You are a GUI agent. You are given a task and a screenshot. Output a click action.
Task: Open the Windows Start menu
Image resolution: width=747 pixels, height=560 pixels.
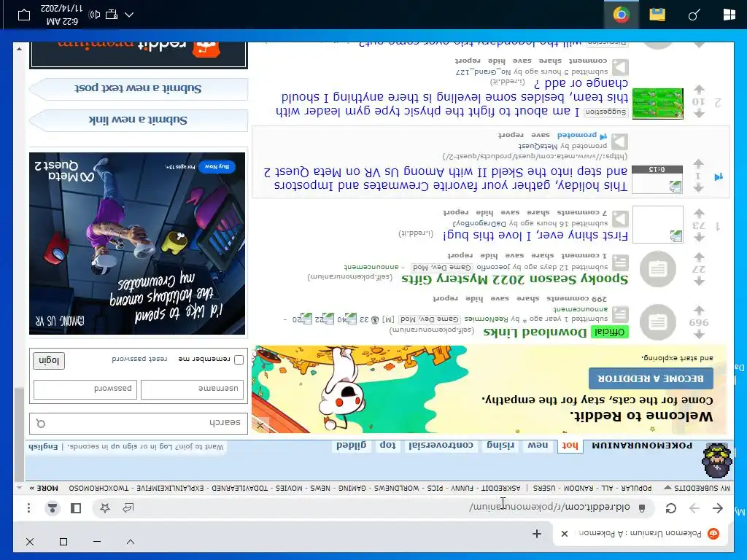point(729,15)
